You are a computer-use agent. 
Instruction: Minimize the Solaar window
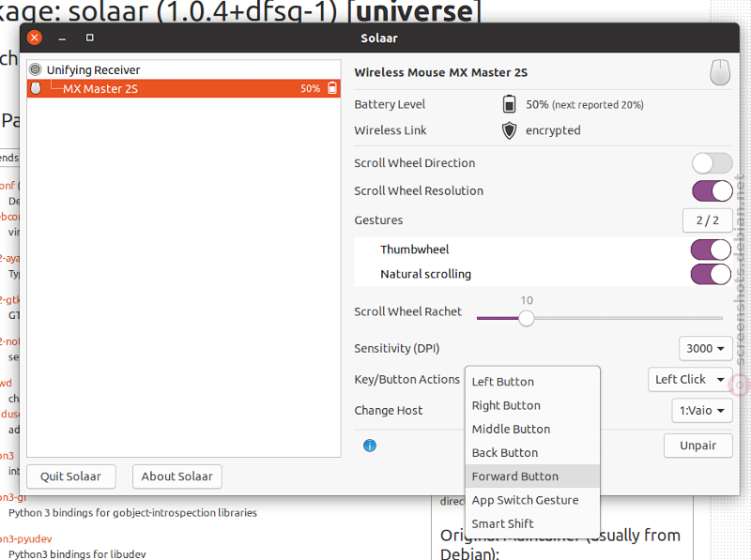pyautogui.click(x=62, y=38)
